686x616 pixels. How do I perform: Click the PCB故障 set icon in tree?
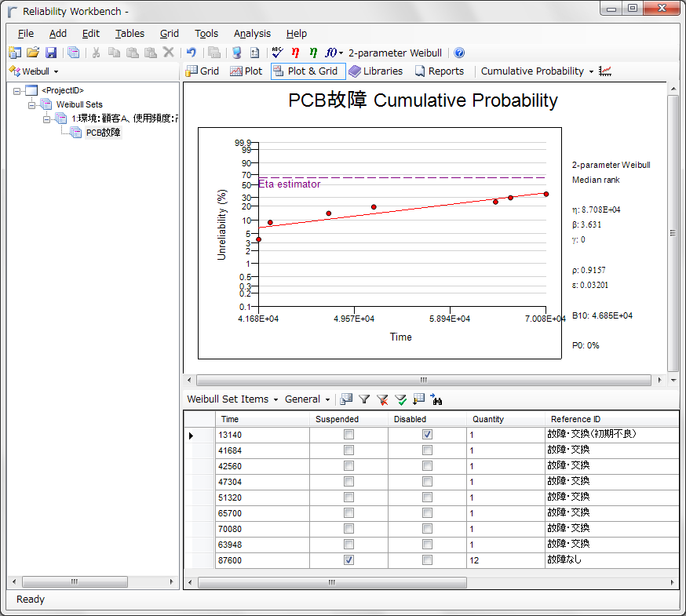pos(75,132)
